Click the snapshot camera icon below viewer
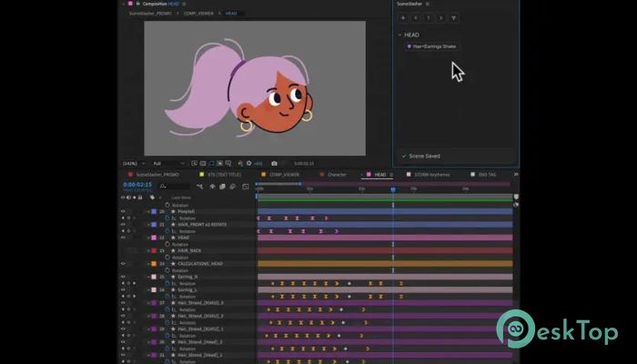The height and width of the screenshot is (364, 637). pyautogui.click(x=274, y=163)
